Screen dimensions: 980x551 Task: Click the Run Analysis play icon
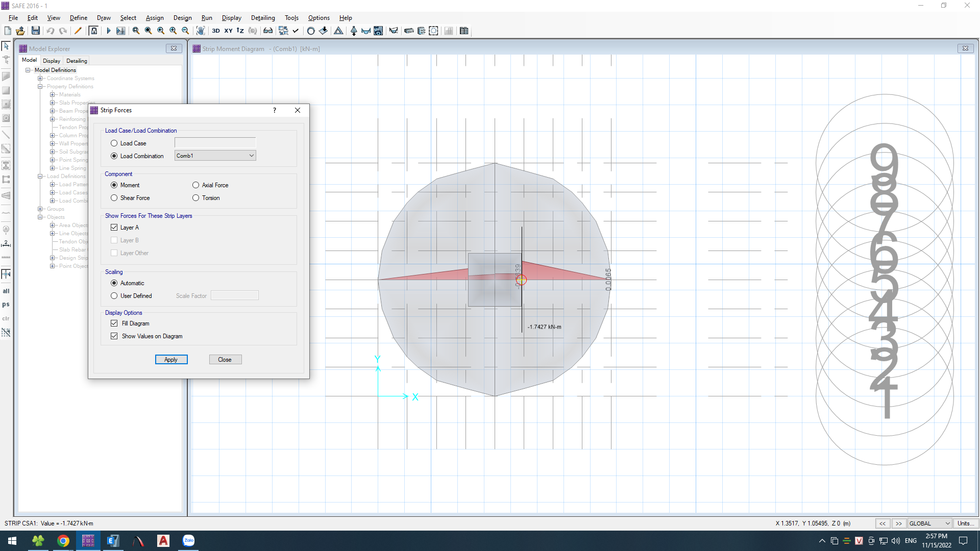(108, 31)
